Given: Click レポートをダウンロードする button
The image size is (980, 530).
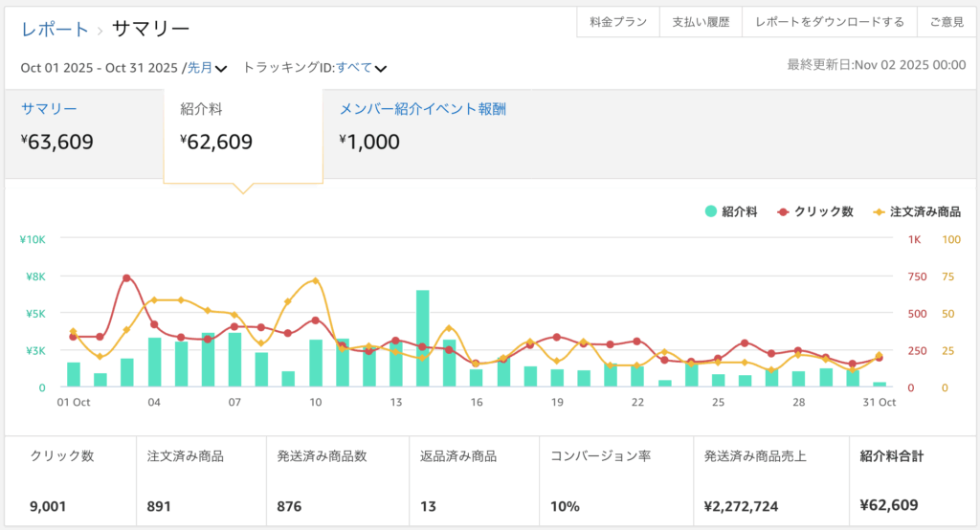Looking at the screenshot, I should click(x=830, y=22).
